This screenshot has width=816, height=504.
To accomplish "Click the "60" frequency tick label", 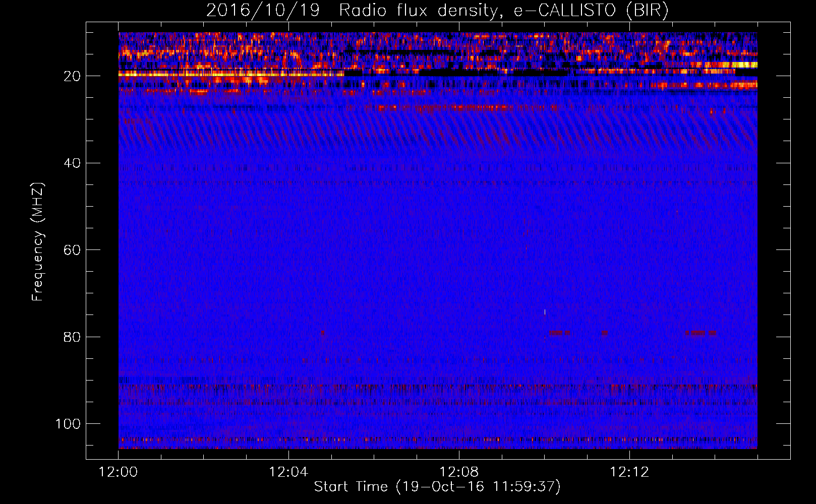I will (x=72, y=250).
